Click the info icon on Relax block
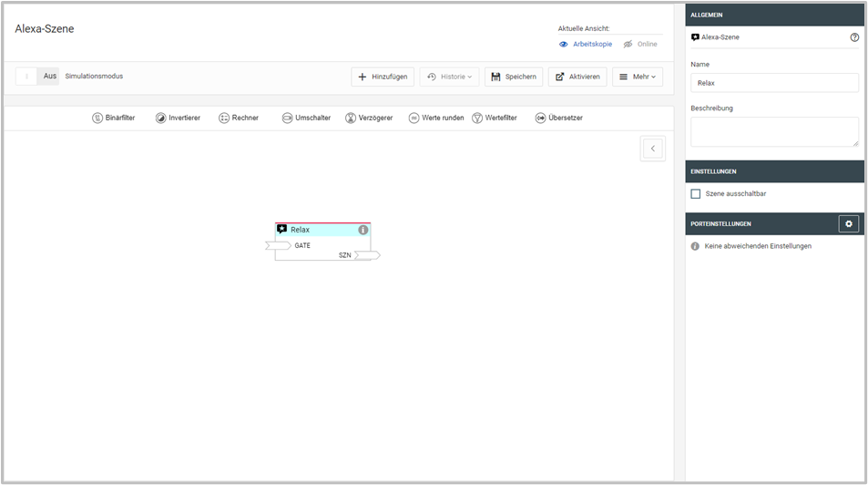Image resolution: width=868 pixels, height=485 pixels. [x=363, y=230]
